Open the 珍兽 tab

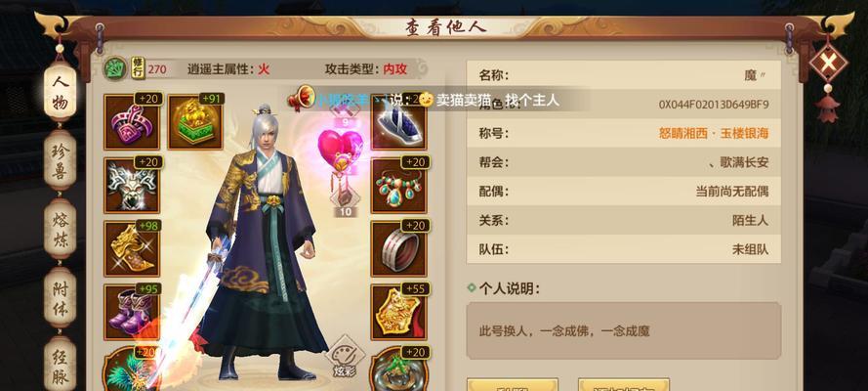(61, 160)
